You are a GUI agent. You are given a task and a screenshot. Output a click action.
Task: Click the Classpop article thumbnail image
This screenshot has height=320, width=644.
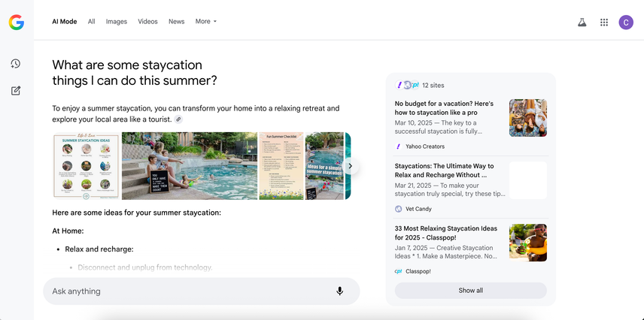(x=528, y=243)
